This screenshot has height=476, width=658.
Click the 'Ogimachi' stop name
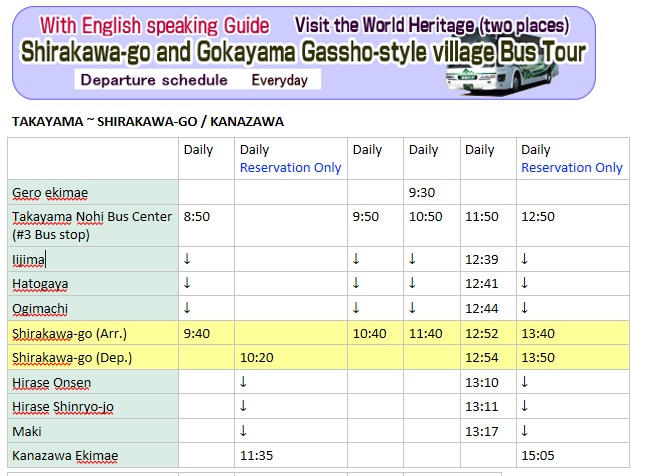pos(40,309)
